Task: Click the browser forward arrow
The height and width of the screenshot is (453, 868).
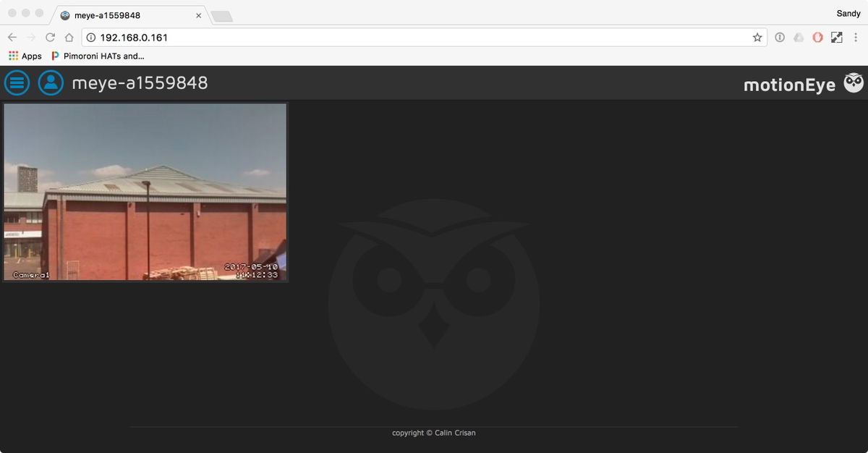Action: 30,37
